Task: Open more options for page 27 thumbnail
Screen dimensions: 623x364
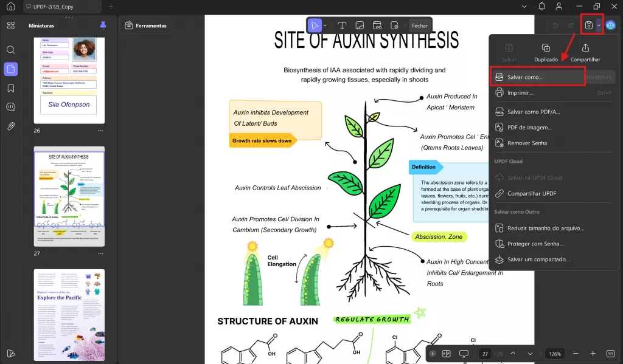Action: point(100,253)
